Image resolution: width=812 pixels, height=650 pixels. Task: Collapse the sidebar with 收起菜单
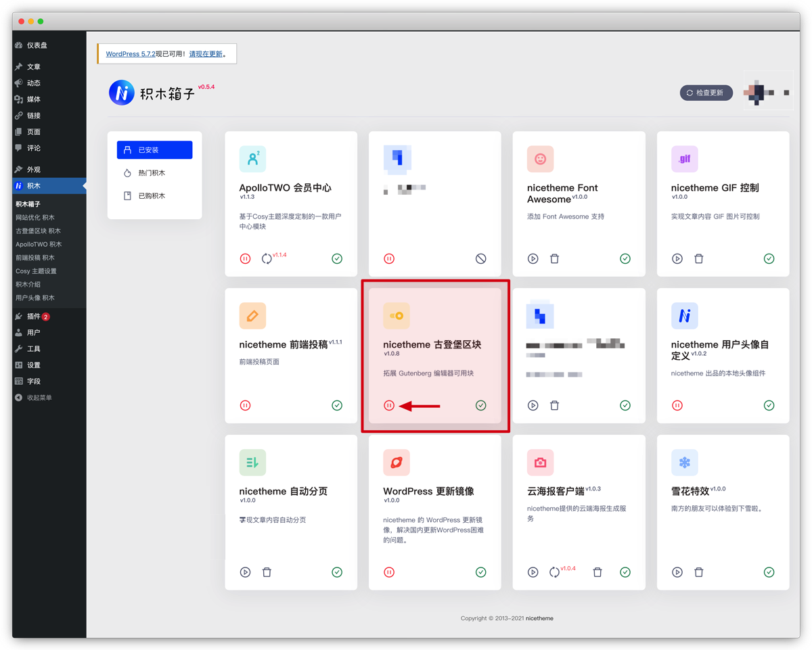(49, 398)
